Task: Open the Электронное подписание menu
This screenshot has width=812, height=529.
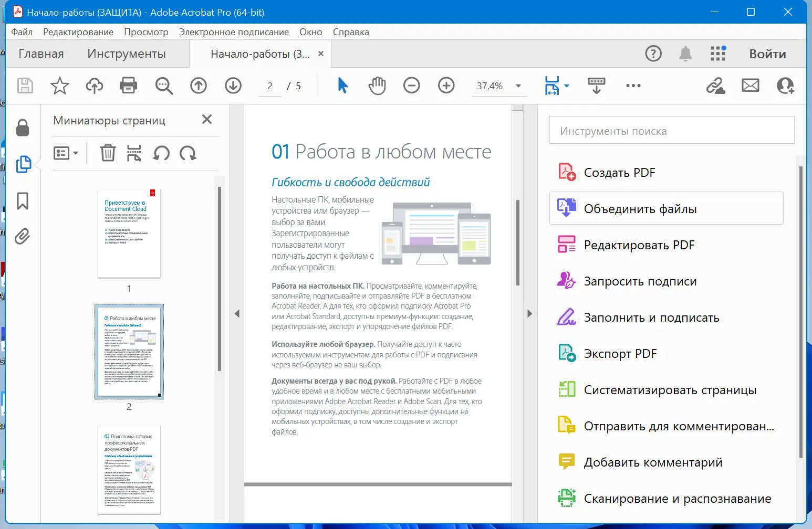Action: click(234, 32)
